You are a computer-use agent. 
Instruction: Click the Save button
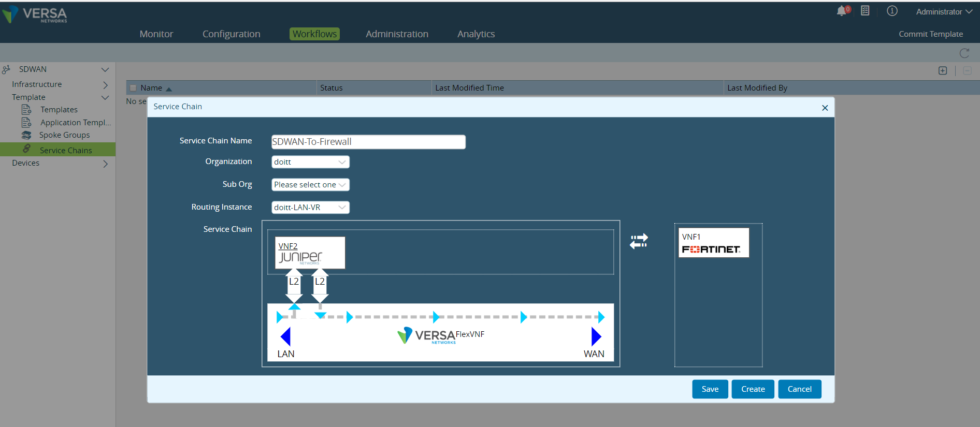[710, 389]
